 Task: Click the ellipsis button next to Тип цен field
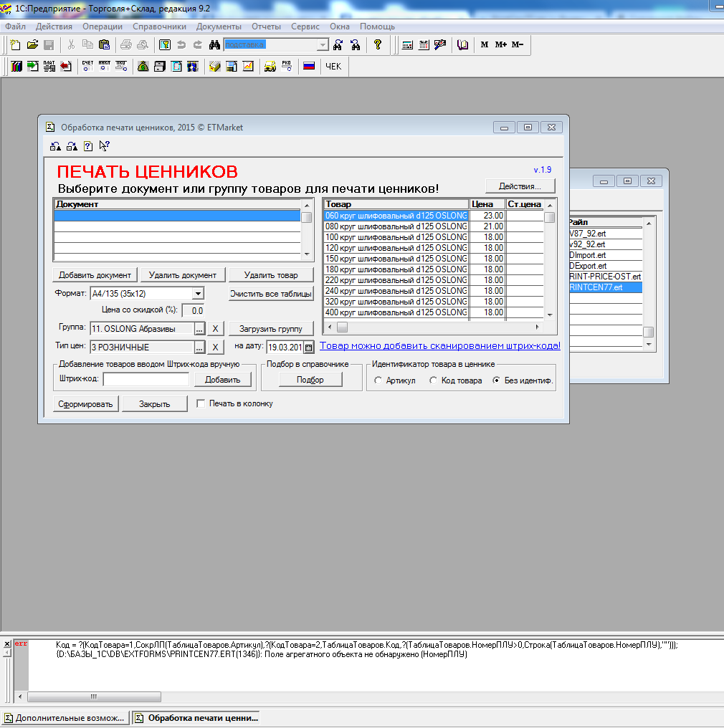click(x=199, y=348)
